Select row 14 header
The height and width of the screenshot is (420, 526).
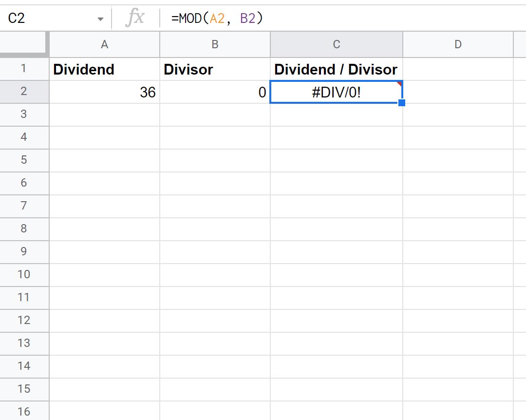tap(23, 366)
